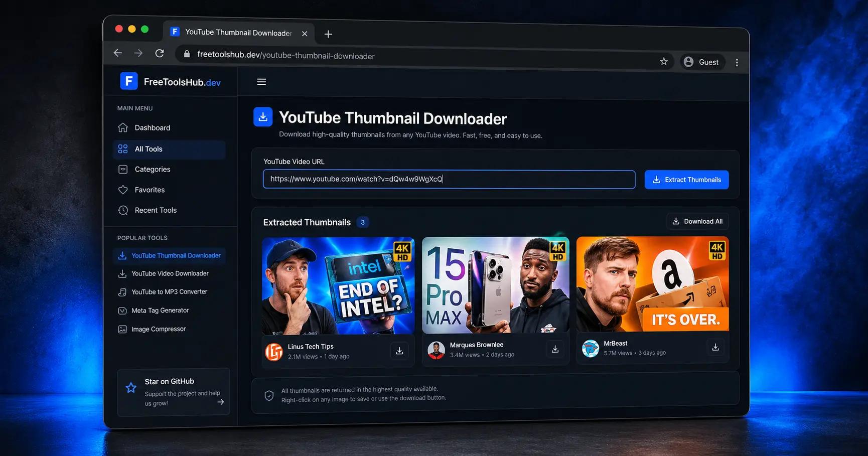Click the Image Compressor picture icon
868x456 pixels.
(x=122, y=330)
